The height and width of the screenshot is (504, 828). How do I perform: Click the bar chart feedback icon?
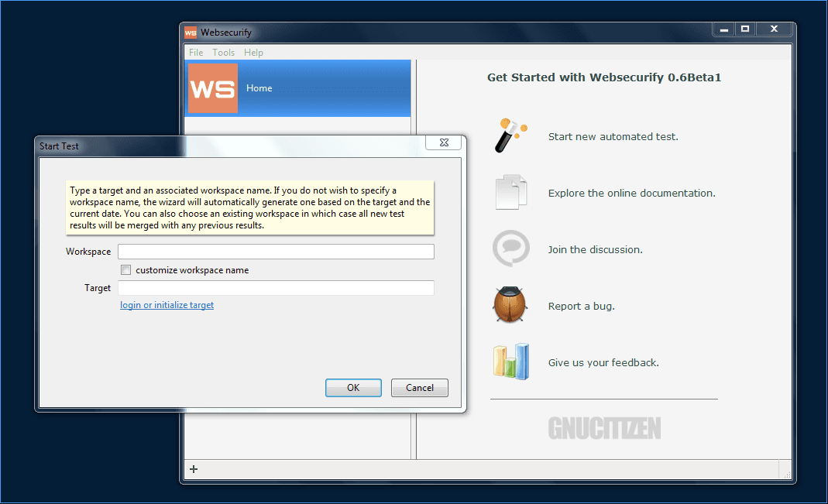click(x=510, y=362)
